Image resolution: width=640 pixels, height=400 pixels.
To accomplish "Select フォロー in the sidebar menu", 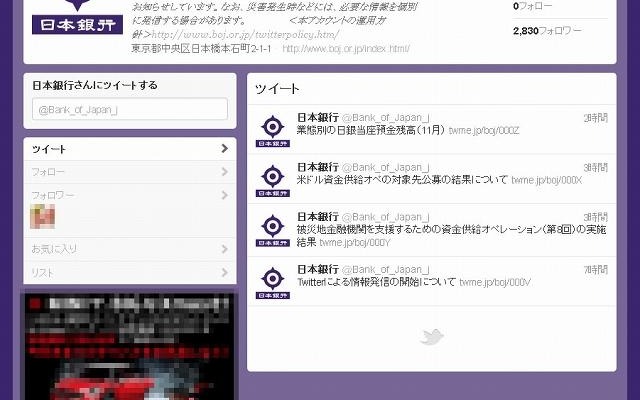I will pyautogui.click(x=130, y=172).
